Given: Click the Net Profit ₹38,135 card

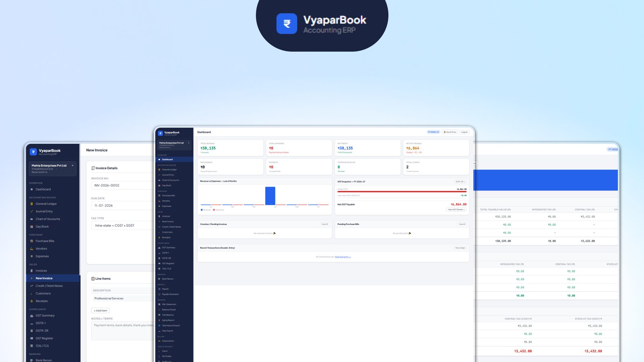Looking at the screenshot, I should pos(367,148).
